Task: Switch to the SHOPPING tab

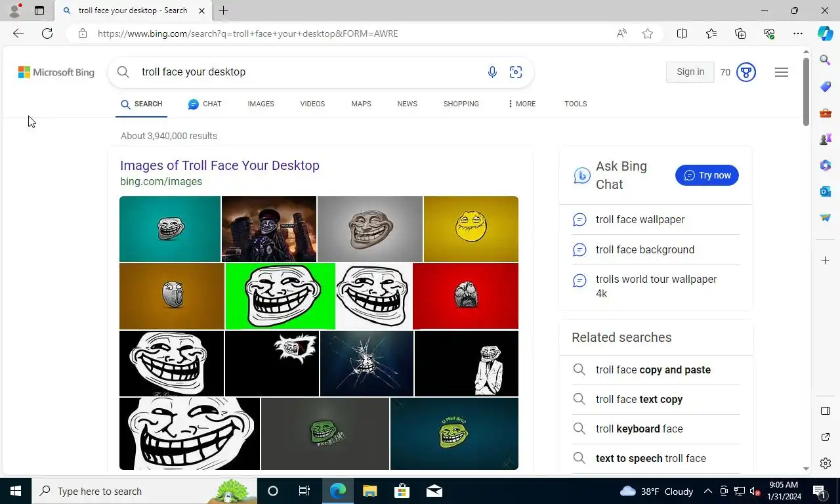Action: 461,104
